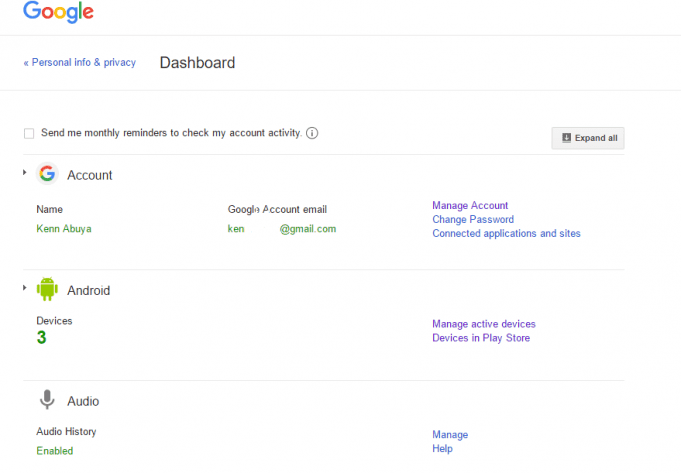Image resolution: width=681 pixels, height=473 pixels.
Task: Click the info icon beside reminders text
Action: [x=312, y=133]
